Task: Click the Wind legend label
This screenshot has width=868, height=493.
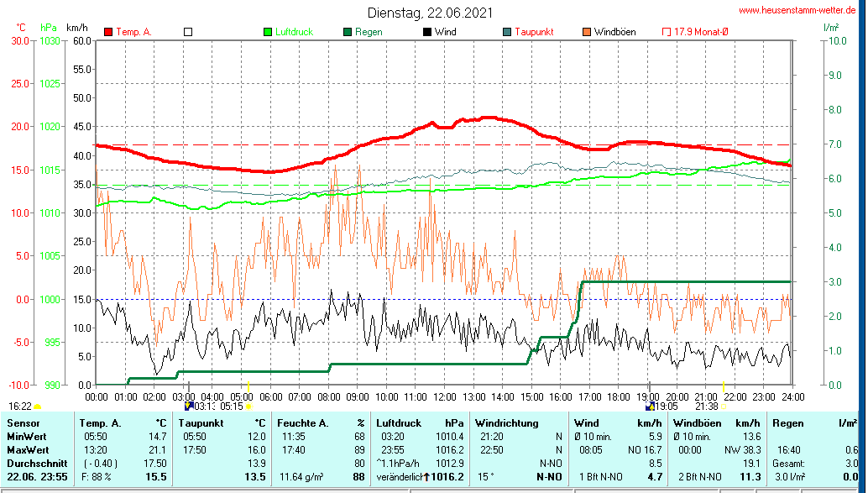Action: click(446, 32)
